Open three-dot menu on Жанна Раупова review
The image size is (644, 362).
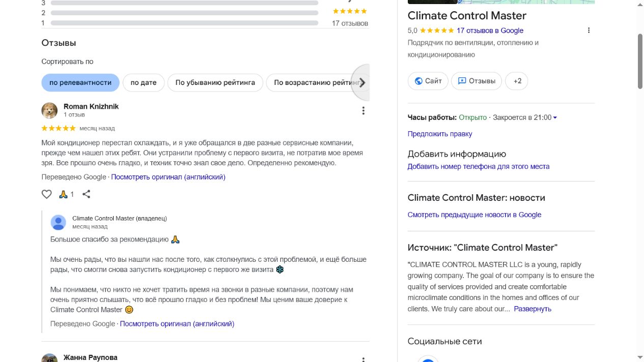(x=363, y=359)
